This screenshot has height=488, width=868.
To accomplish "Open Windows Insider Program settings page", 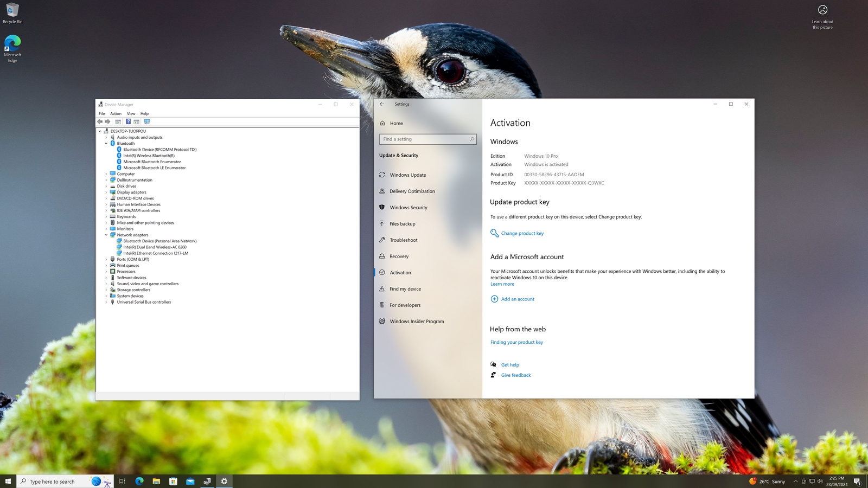I will pos(417,322).
